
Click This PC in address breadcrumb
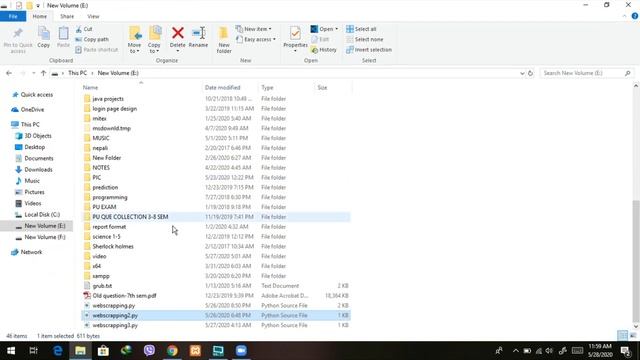[x=77, y=73]
